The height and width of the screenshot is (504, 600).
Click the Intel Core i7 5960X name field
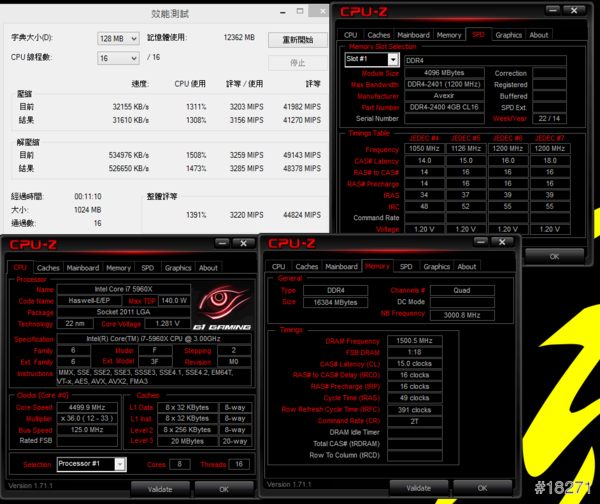pos(124,289)
